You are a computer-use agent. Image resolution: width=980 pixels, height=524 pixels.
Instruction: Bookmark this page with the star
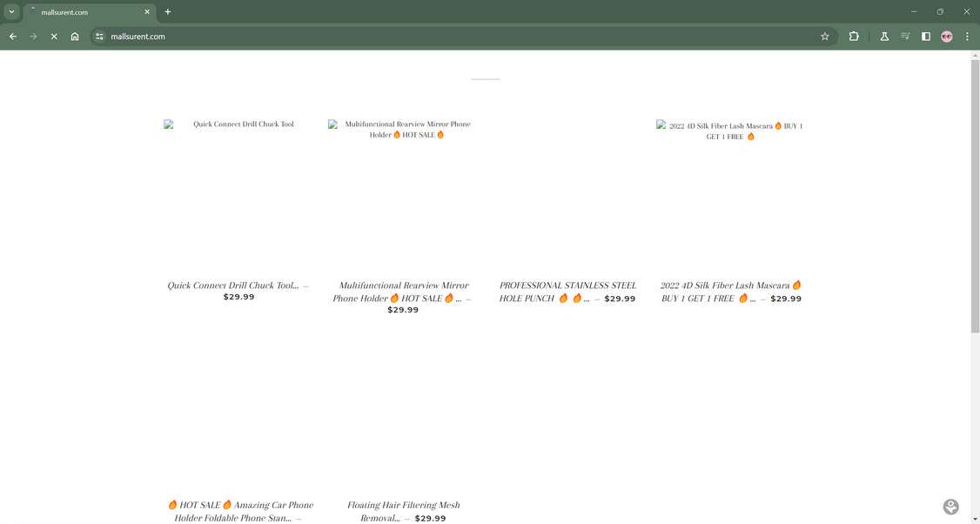(824, 37)
